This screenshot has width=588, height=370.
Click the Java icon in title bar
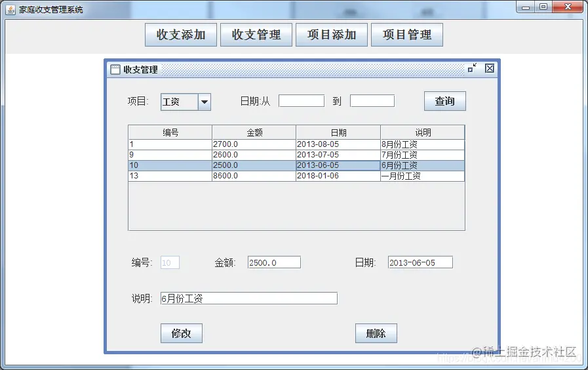10,9
